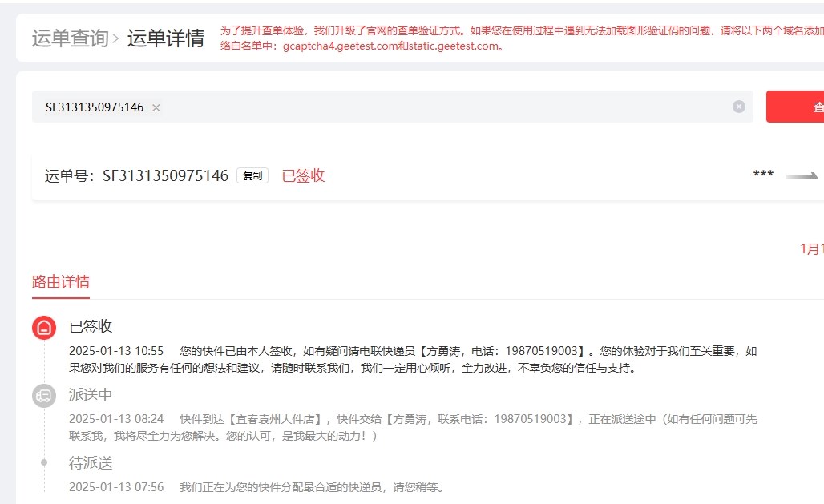Click the *** masked sender text

click(763, 175)
